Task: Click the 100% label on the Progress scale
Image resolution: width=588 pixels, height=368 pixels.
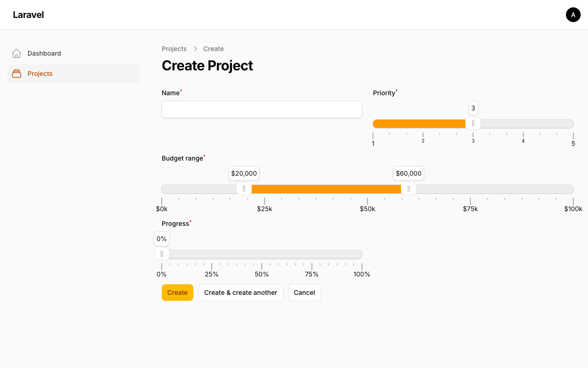Action: [x=362, y=274]
